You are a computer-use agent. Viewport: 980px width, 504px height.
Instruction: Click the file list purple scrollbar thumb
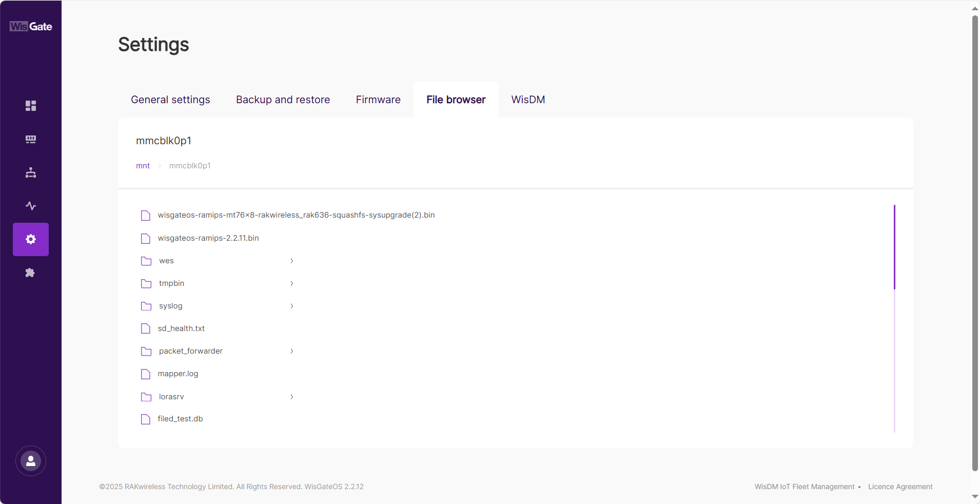click(x=894, y=247)
